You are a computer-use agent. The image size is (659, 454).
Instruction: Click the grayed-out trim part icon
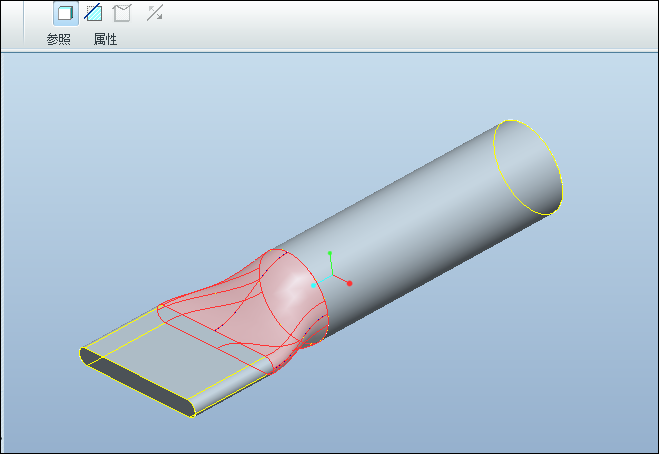pos(122,13)
